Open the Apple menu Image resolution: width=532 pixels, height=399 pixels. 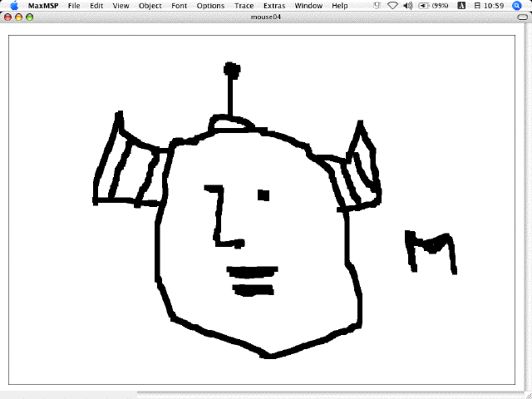15,6
